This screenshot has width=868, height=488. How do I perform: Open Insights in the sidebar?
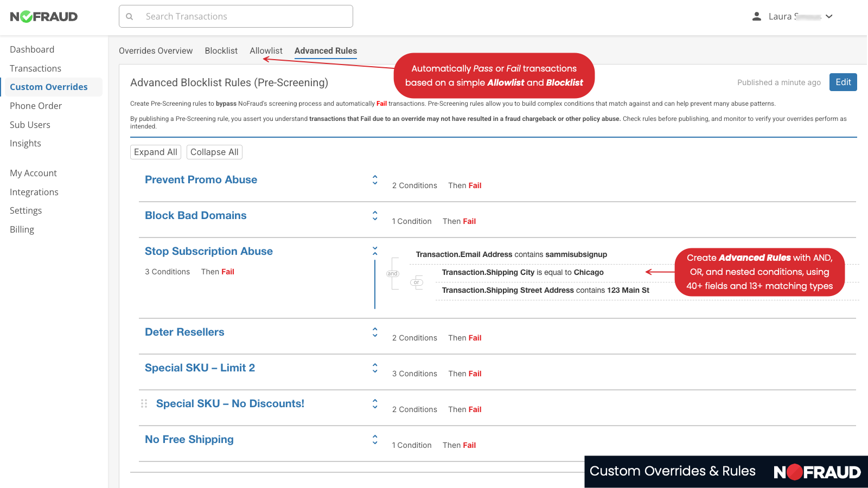[25, 143]
